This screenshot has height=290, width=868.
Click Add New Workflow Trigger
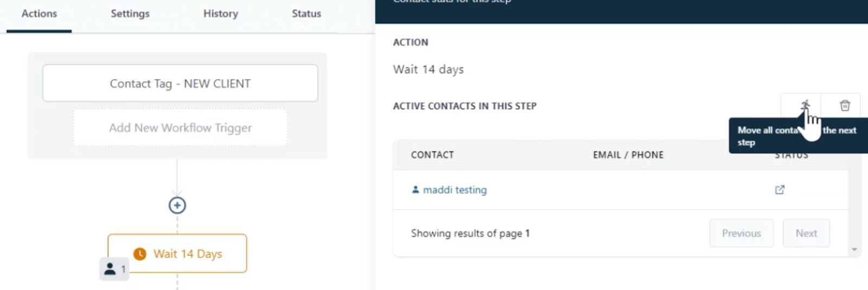point(180,128)
